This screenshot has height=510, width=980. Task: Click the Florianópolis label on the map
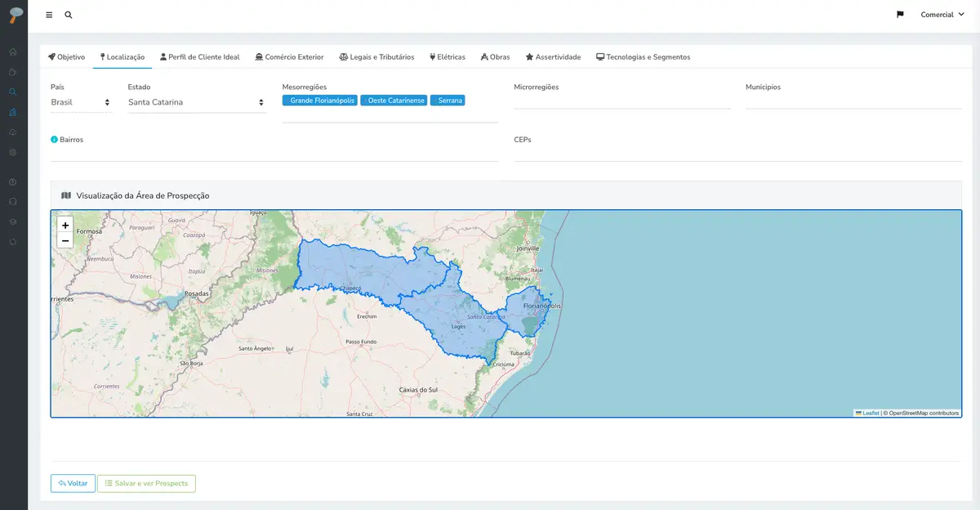[542, 306]
